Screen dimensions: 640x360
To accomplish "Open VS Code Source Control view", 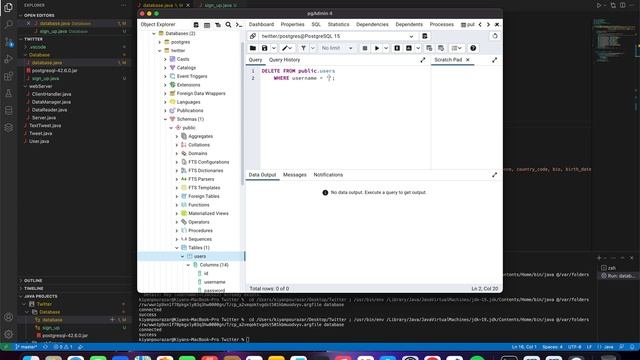I will pyautogui.click(x=9, y=42).
